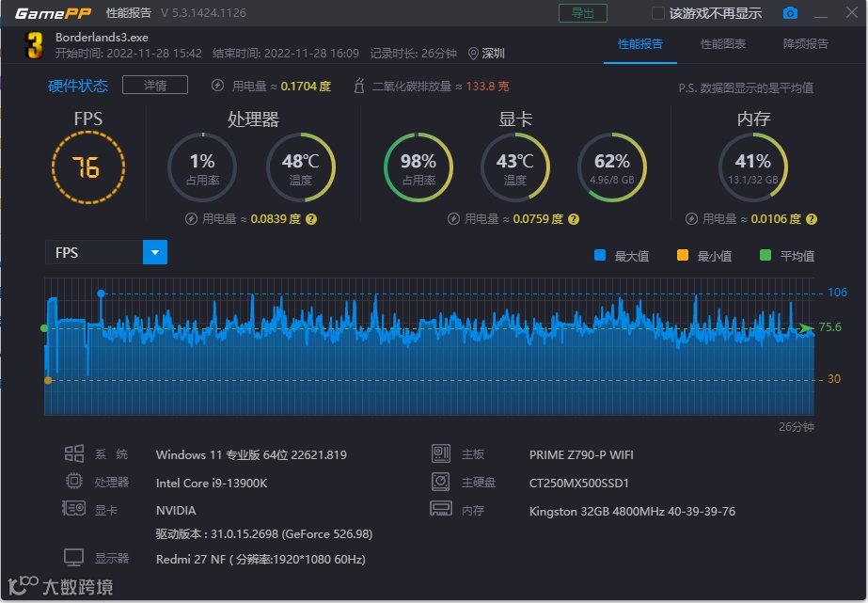
Task: Click the motherboard icon next to 主板
Action: (x=441, y=454)
